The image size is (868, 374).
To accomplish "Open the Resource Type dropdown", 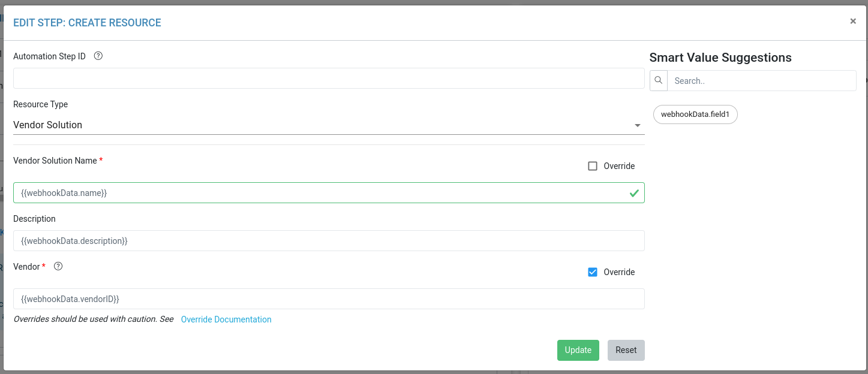I will point(324,125).
